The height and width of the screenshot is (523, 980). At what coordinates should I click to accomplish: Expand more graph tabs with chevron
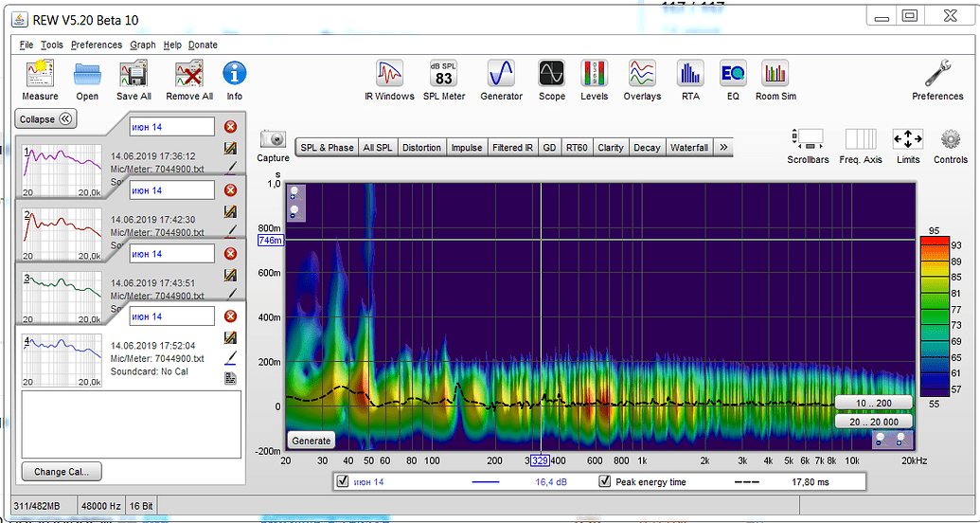(723, 148)
